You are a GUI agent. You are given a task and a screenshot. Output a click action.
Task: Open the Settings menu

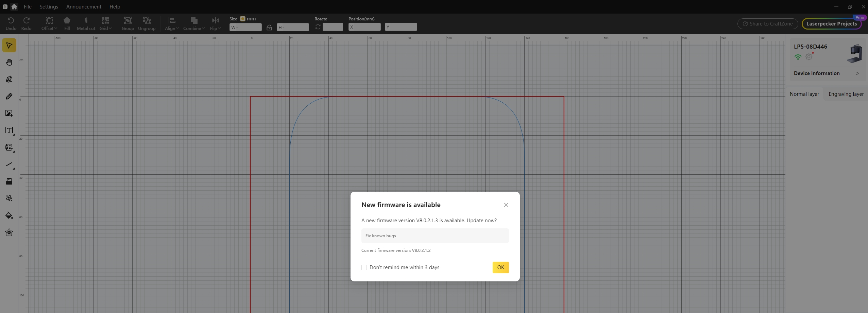(49, 7)
